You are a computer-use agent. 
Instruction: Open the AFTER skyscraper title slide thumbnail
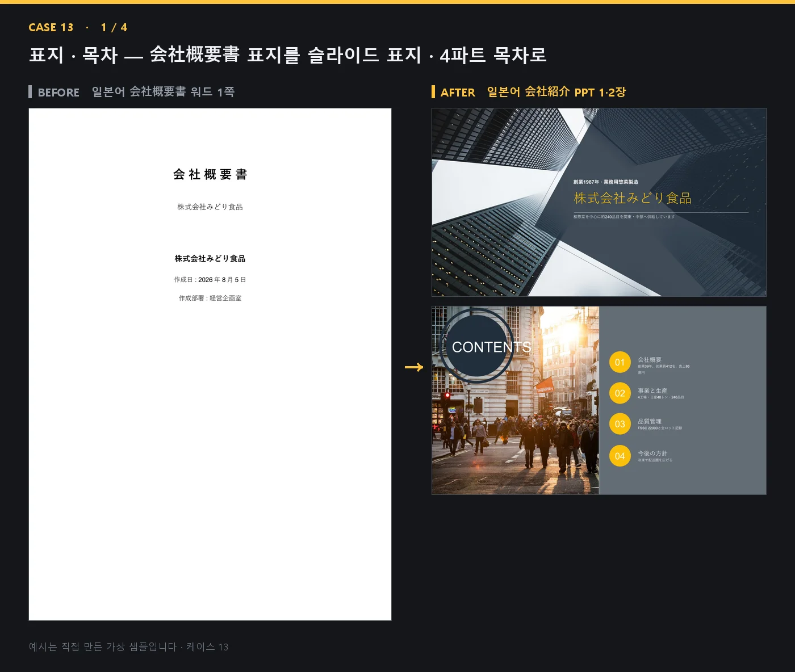tap(599, 202)
